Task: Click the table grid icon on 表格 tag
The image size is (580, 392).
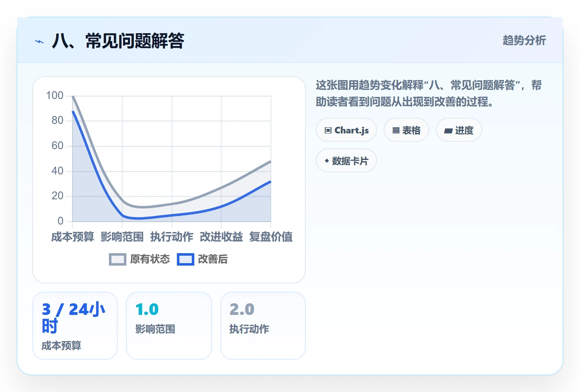Action: pos(396,131)
